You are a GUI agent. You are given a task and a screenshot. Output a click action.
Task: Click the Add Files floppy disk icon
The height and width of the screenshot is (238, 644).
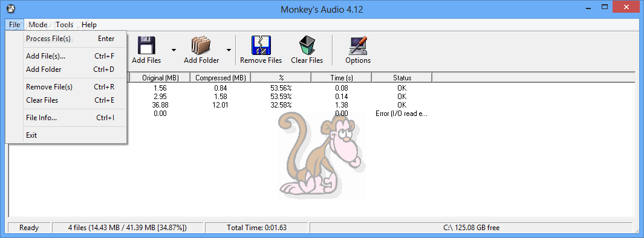coord(146,45)
